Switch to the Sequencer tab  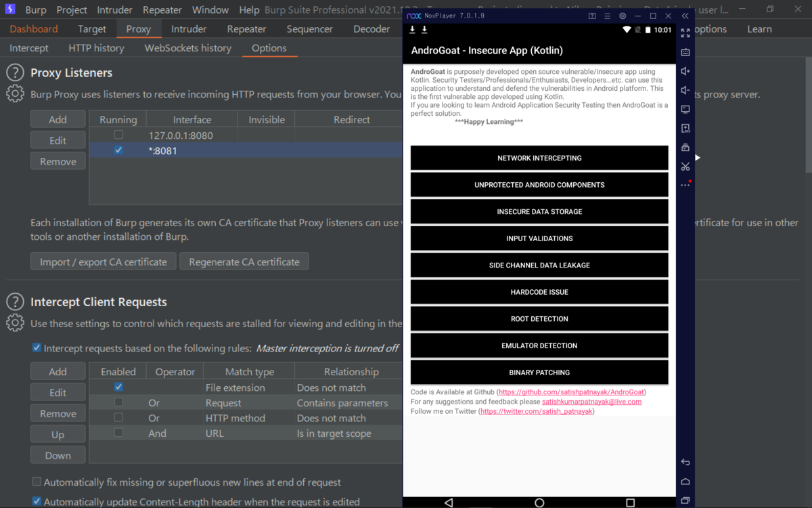[x=309, y=29]
